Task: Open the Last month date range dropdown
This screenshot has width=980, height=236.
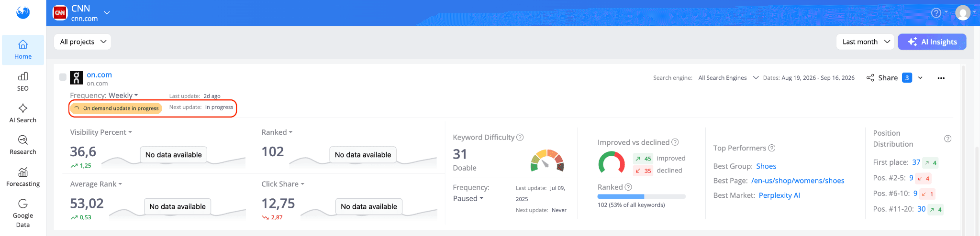Action: tap(865, 42)
